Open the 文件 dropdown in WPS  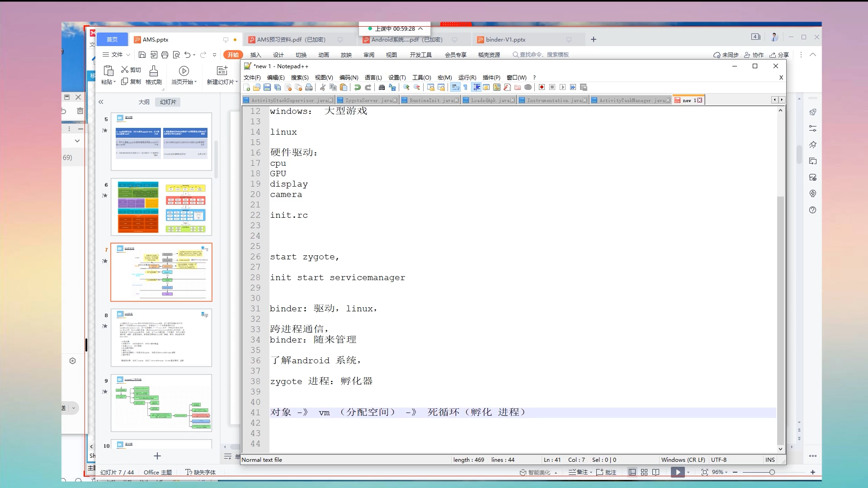(117, 55)
